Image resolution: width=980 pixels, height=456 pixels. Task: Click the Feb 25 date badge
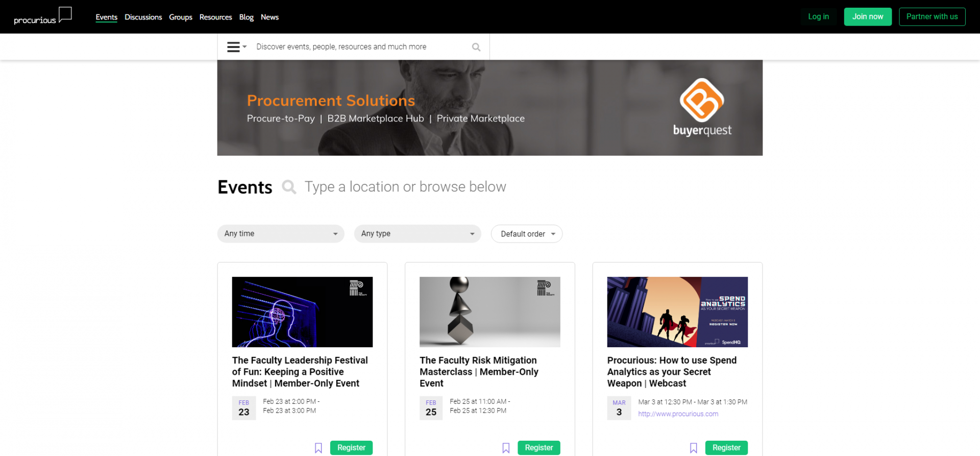[431, 408]
